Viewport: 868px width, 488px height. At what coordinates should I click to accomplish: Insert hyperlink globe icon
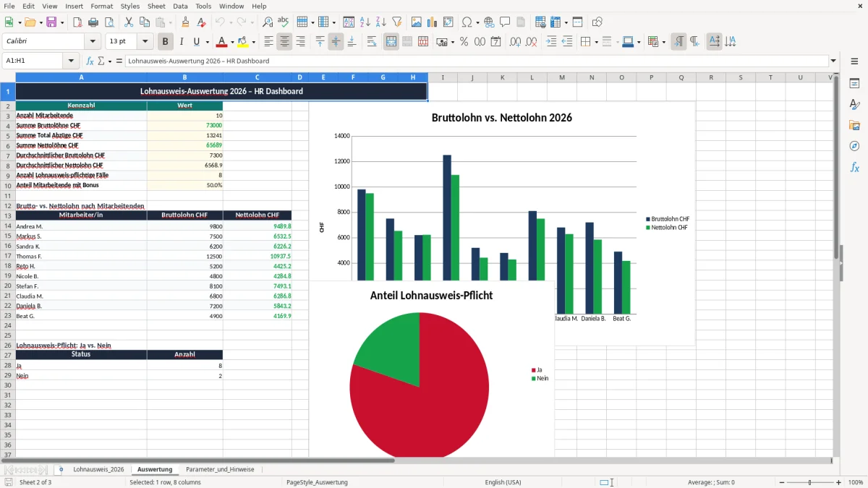(x=489, y=22)
